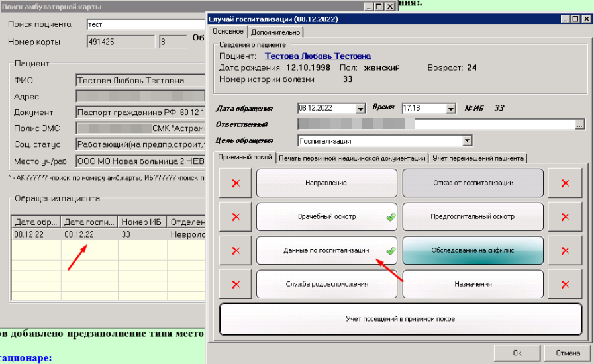Open Учет перемещений пациента tab
Viewport: 594px width, 364px height.
478,158
